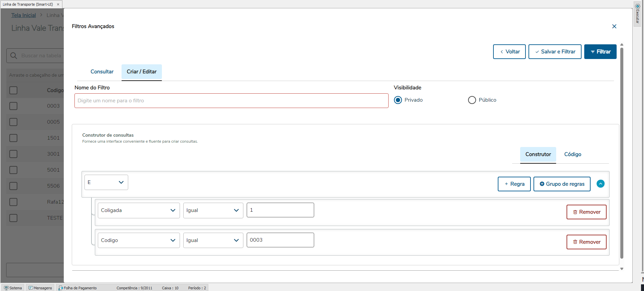Check the box for row 0003
This screenshot has height=291, width=644.
(13, 106)
